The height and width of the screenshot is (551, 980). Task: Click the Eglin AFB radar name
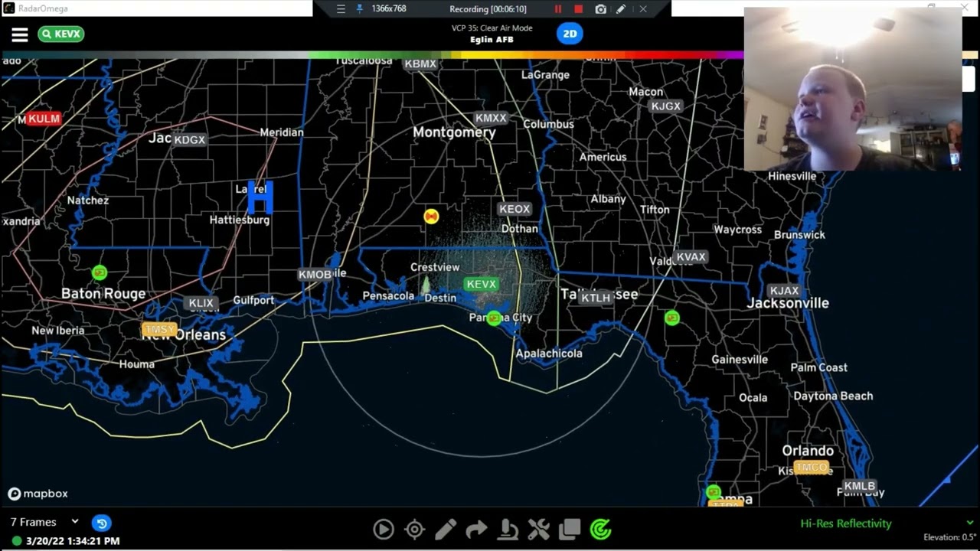(492, 40)
